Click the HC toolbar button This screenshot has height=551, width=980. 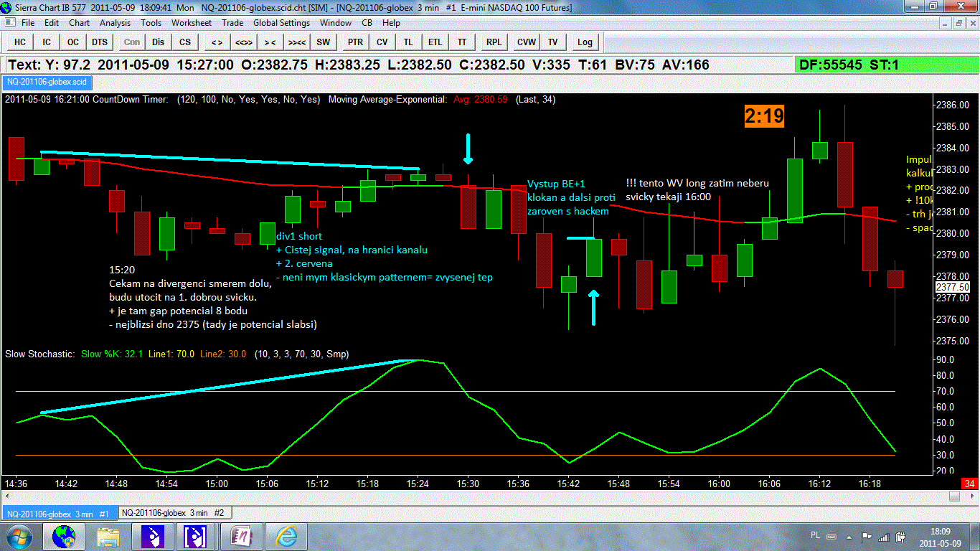click(x=20, y=42)
